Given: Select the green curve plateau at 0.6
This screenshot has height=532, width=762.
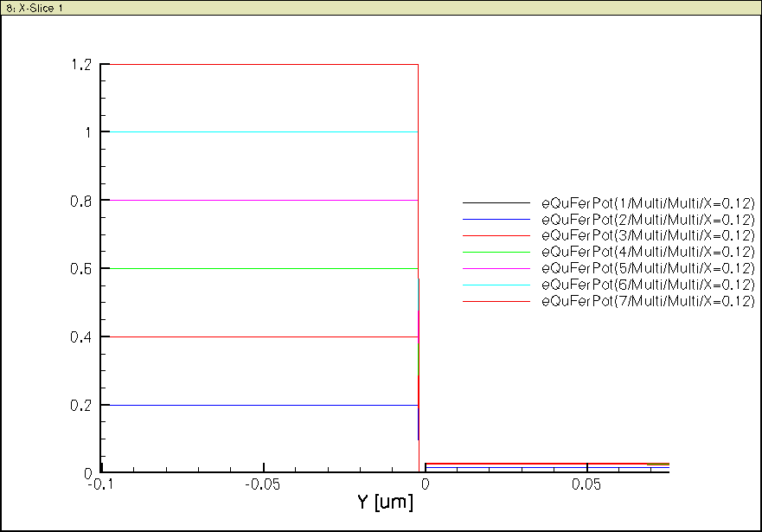Looking at the screenshot, I should [x=262, y=269].
